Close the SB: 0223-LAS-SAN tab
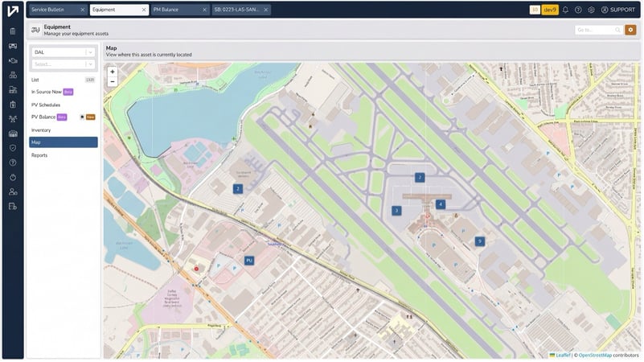 click(x=266, y=10)
